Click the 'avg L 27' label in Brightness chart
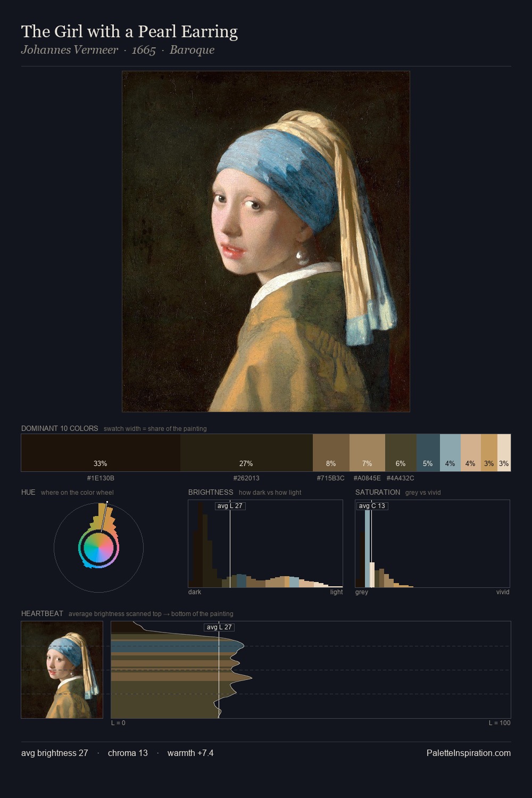 230,506
